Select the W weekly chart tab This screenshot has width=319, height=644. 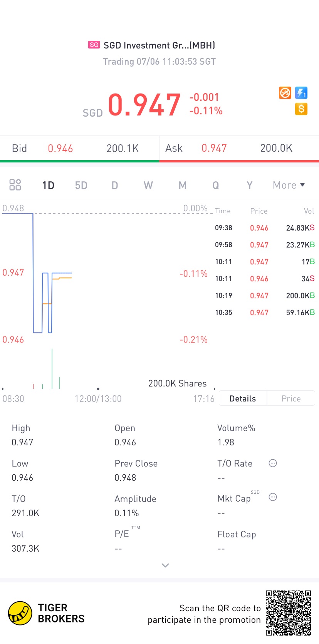pyautogui.click(x=148, y=186)
